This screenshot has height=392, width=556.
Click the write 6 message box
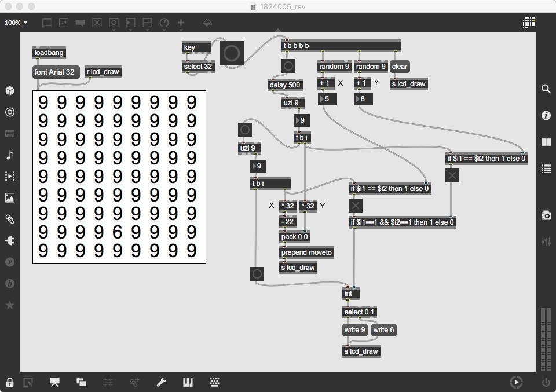tap(383, 330)
